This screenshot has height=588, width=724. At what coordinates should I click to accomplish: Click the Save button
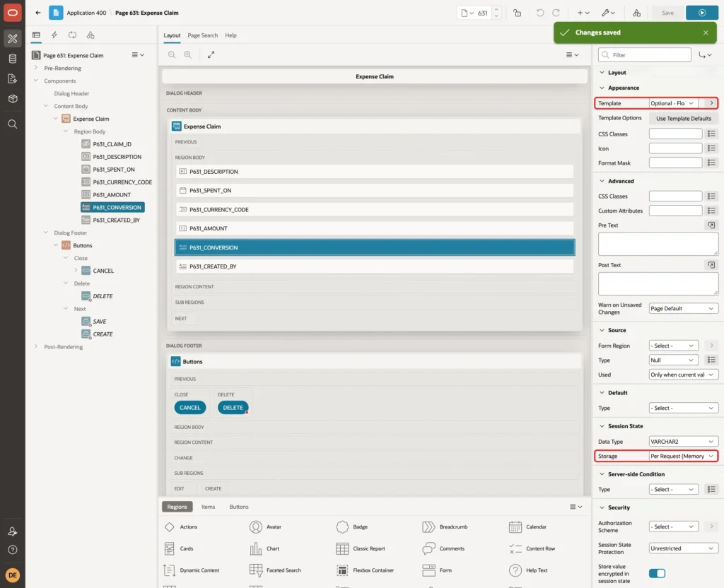pos(667,13)
